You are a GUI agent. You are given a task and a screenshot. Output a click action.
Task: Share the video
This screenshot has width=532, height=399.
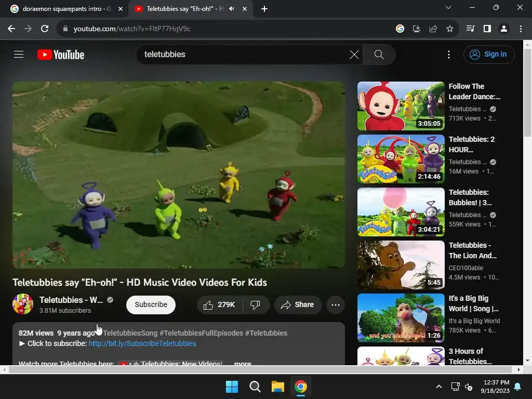coord(297,304)
